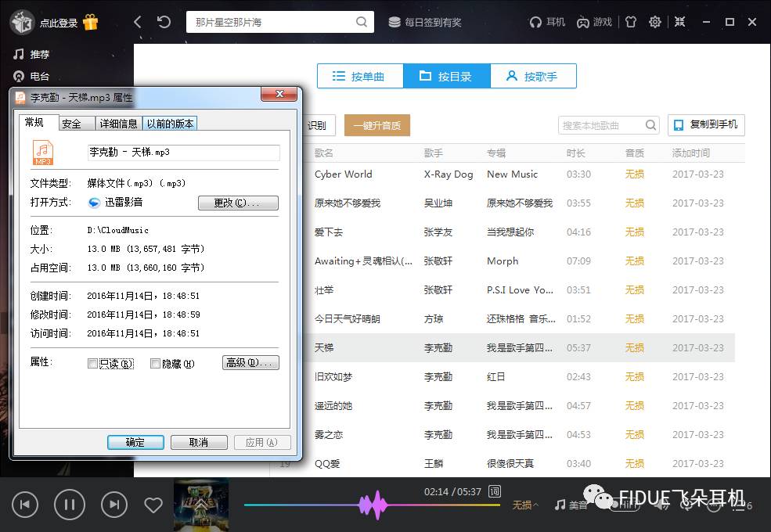Image resolution: width=771 pixels, height=532 pixels.
Task: Click the KuGou avatar logo icon
Action: click(22, 22)
